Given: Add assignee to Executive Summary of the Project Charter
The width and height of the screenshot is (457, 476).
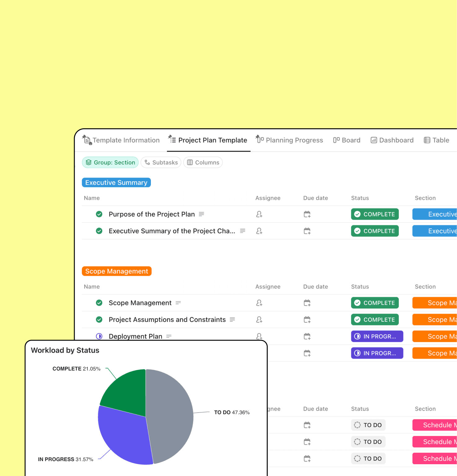Looking at the screenshot, I should coord(259,231).
